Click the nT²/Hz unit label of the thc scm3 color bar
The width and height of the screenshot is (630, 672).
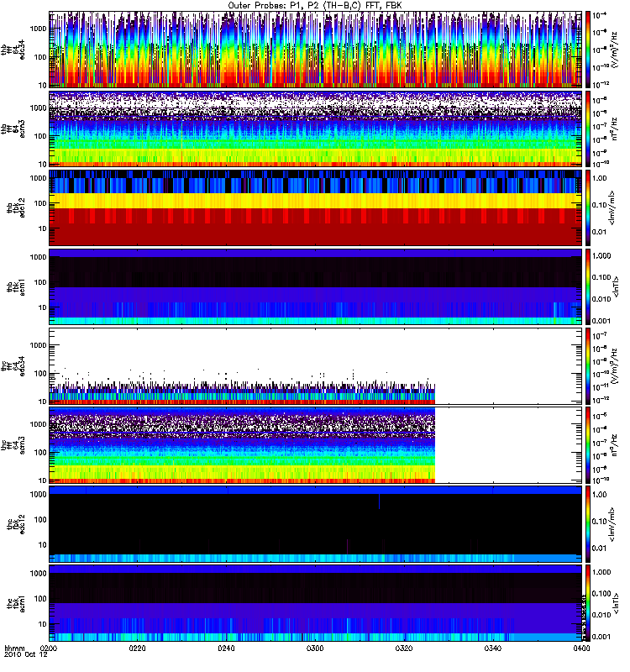615,445
